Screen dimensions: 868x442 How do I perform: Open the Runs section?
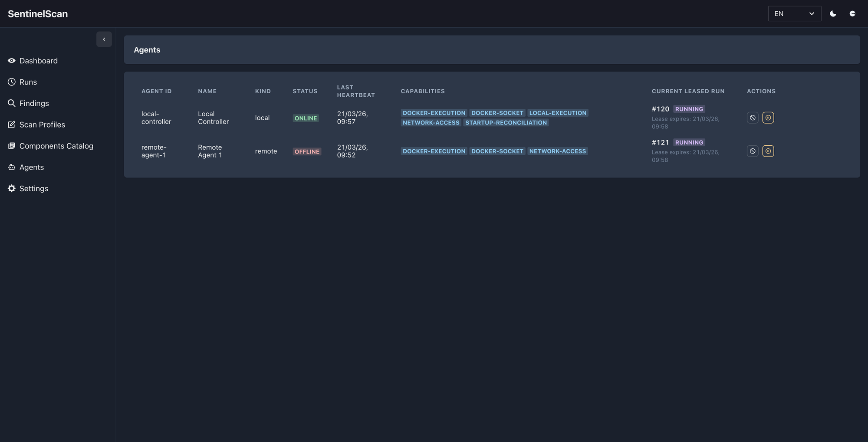[x=28, y=82]
